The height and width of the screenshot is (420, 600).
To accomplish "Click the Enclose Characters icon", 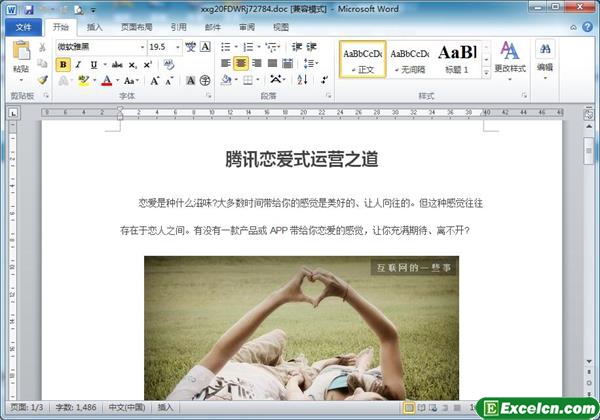I will point(205,80).
